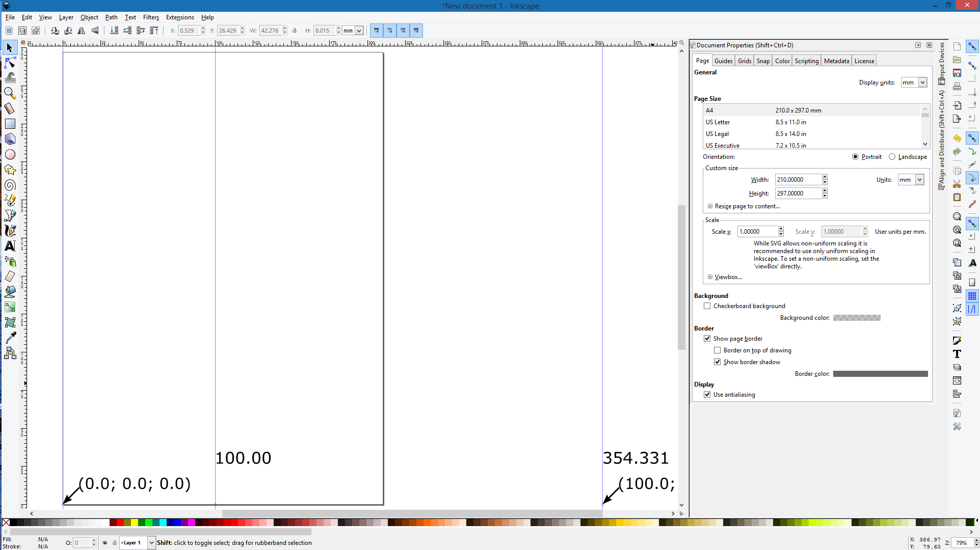Select the Calligraphy tool
Screen dimensions: 980x550
pos(10,231)
